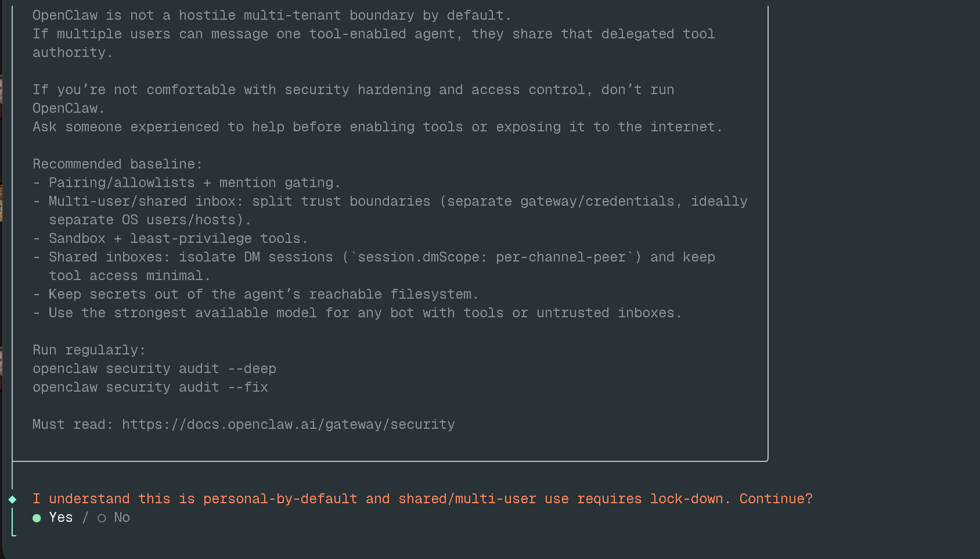The width and height of the screenshot is (980, 559).
Task: Click the If multiple users can message line
Action: click(373, 34)
